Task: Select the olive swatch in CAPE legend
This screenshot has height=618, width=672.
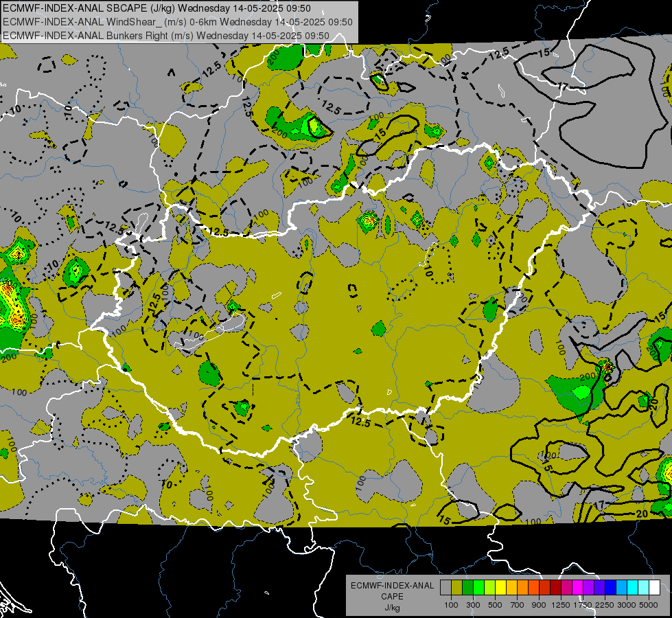Action: [457, 588]
